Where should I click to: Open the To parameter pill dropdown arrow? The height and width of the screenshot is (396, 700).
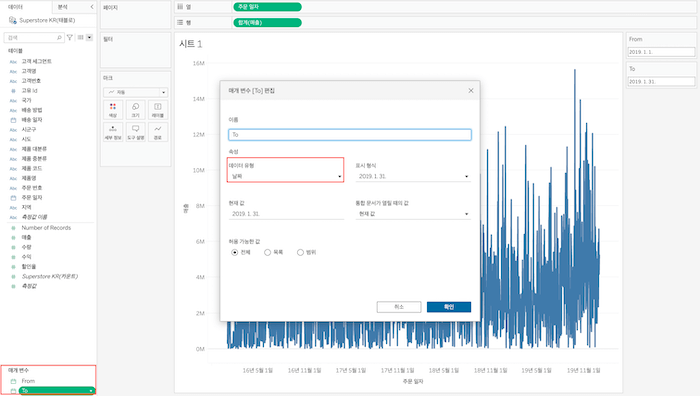pos(91,391)
